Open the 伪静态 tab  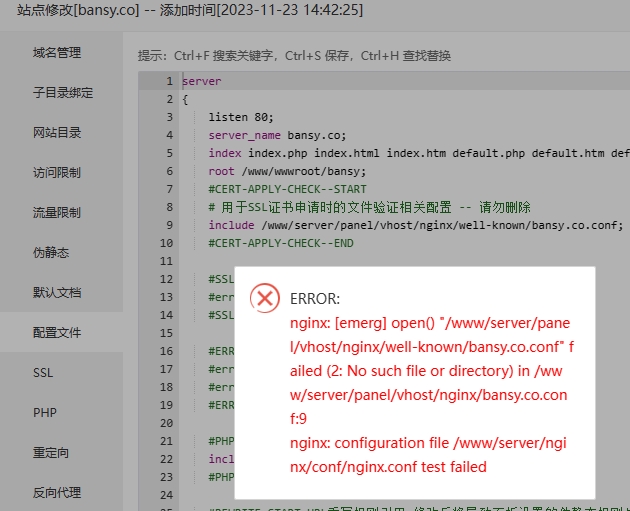[x=51, y=253]
